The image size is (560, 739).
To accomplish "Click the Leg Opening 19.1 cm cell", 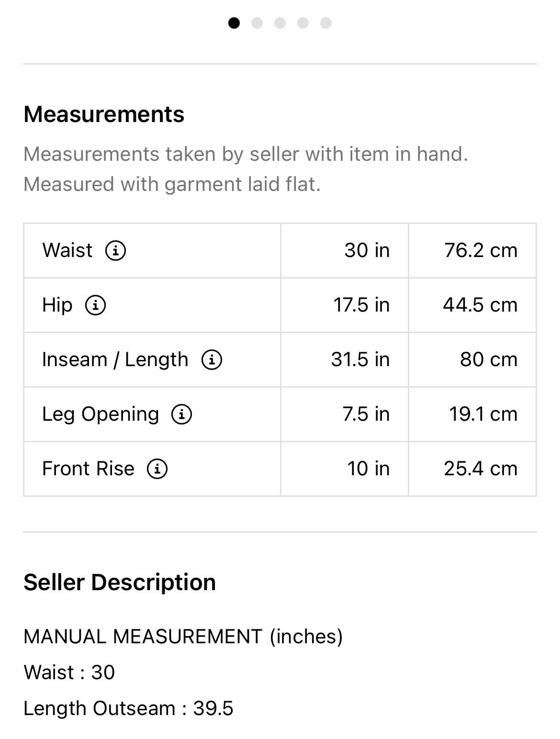I will (x=472, y=414).
